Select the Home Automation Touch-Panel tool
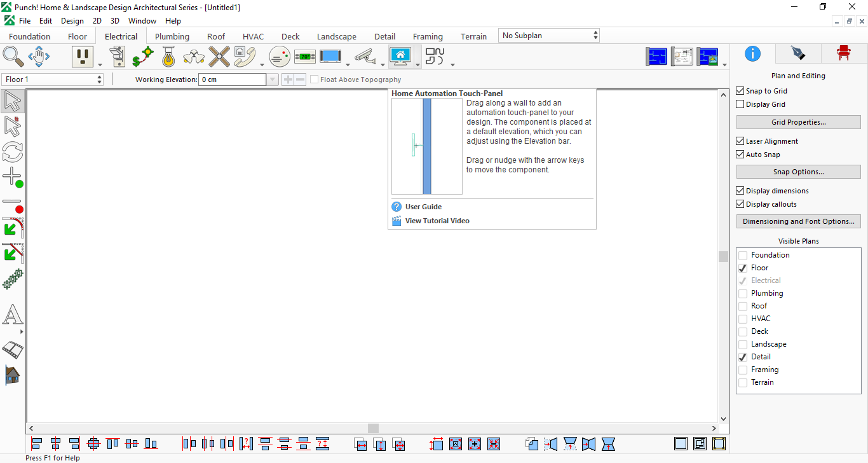The image size is (868, 463). [x=400, y=57]
